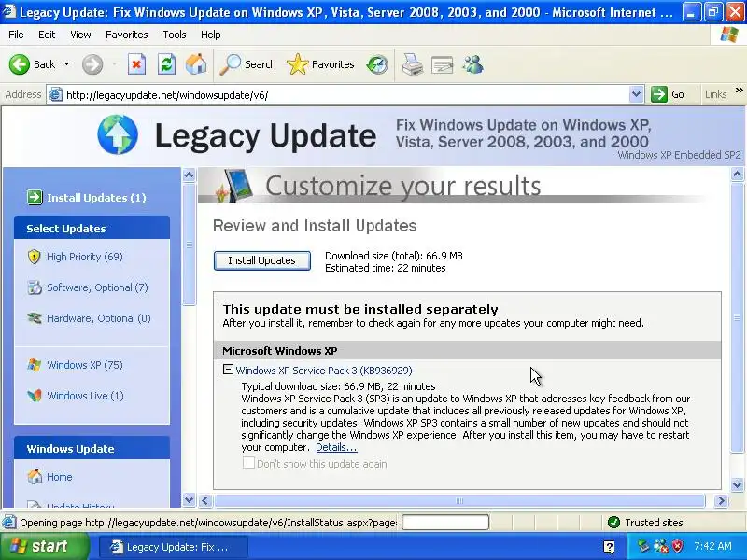Click the Legacy Update taskbar button
747x560 pixels.
click(174, 547)
